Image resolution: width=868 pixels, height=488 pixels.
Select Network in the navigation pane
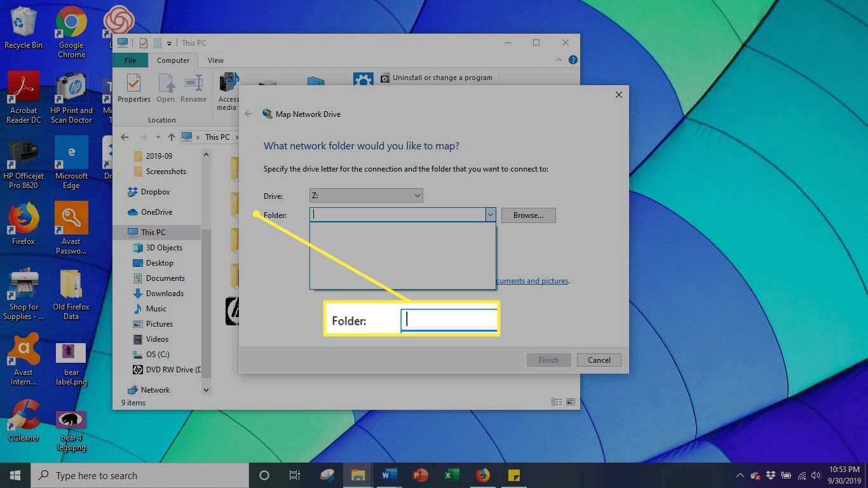149,390
